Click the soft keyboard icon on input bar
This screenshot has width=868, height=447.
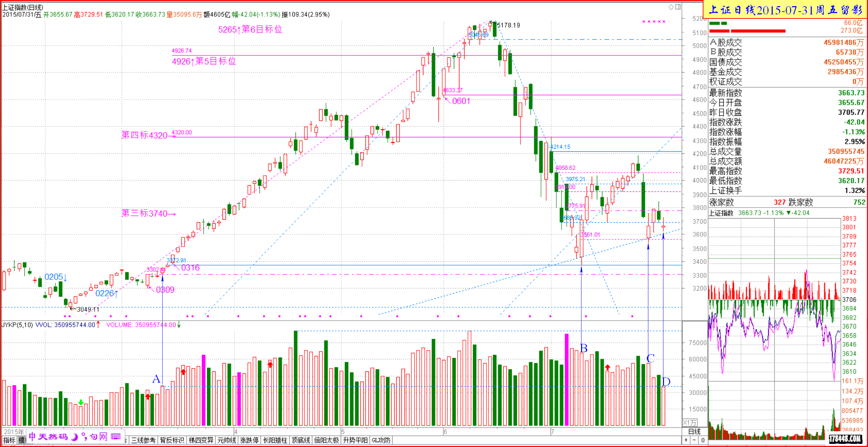tap(116, 436)
